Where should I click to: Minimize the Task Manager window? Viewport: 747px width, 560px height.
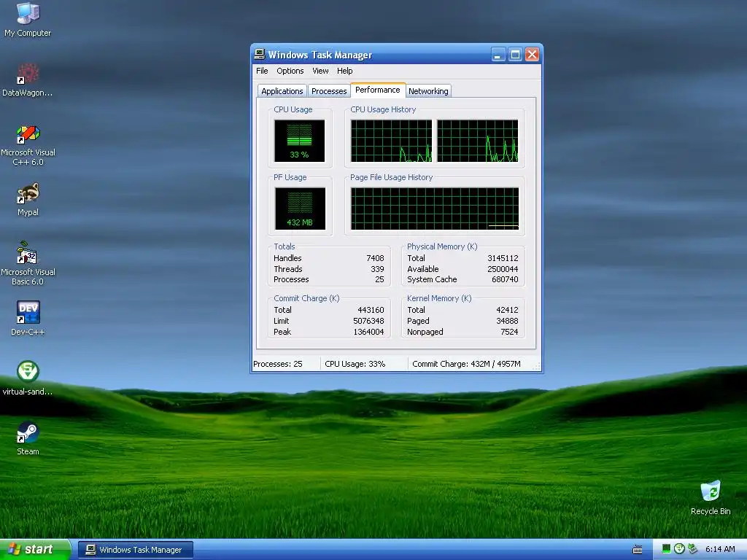[498, 55]
